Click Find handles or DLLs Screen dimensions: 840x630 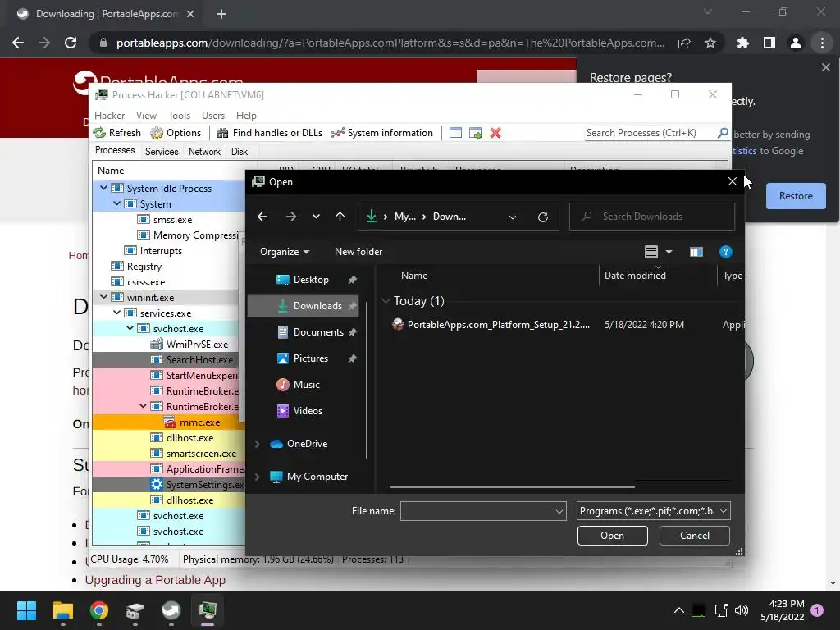[x=270, y=133]
